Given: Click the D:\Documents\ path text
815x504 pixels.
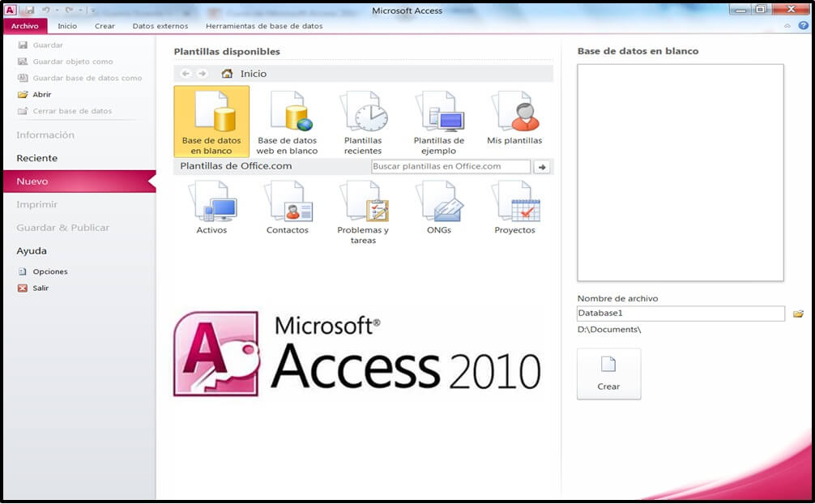Looking at the screenshot, I should pyautogui.click(x=609, y=330).
